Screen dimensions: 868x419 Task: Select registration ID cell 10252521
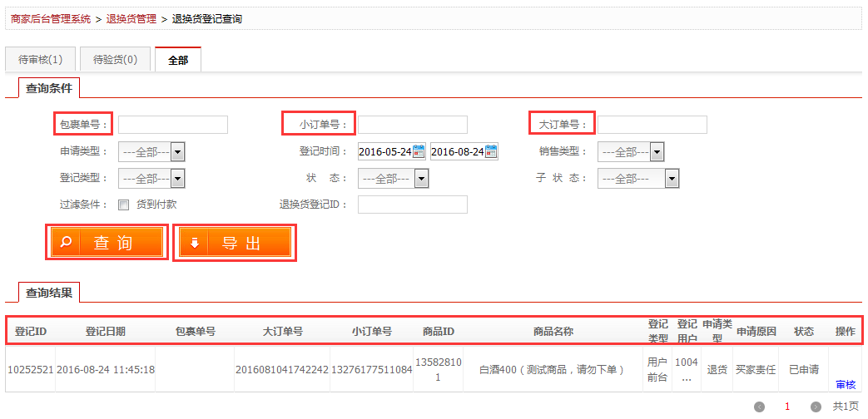(x=31, y=369)
